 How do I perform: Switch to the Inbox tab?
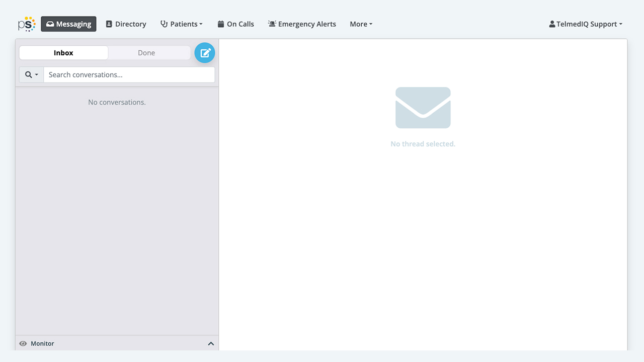click(x=63, y=53)
